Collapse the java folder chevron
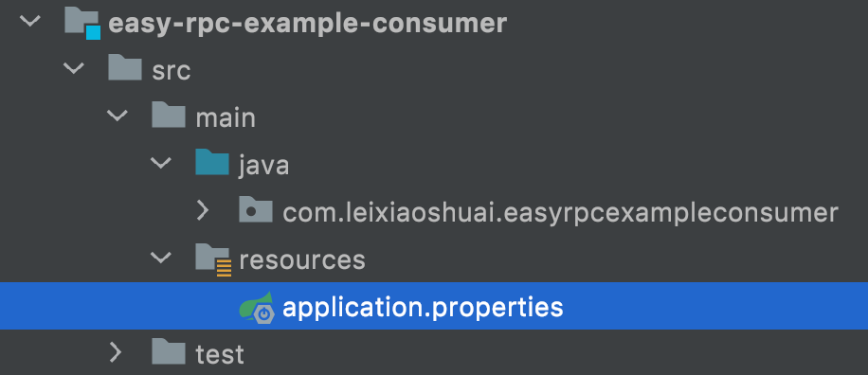 161,163
